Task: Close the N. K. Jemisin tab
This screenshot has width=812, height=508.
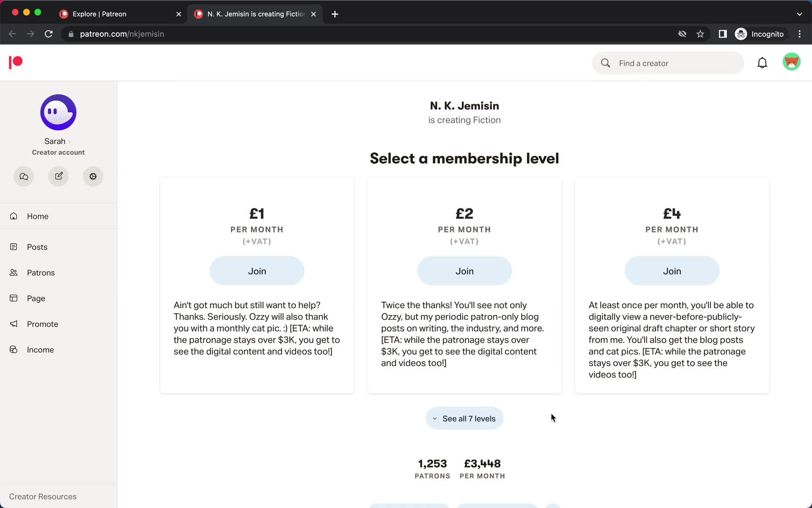Action: [x=313, y=14]
